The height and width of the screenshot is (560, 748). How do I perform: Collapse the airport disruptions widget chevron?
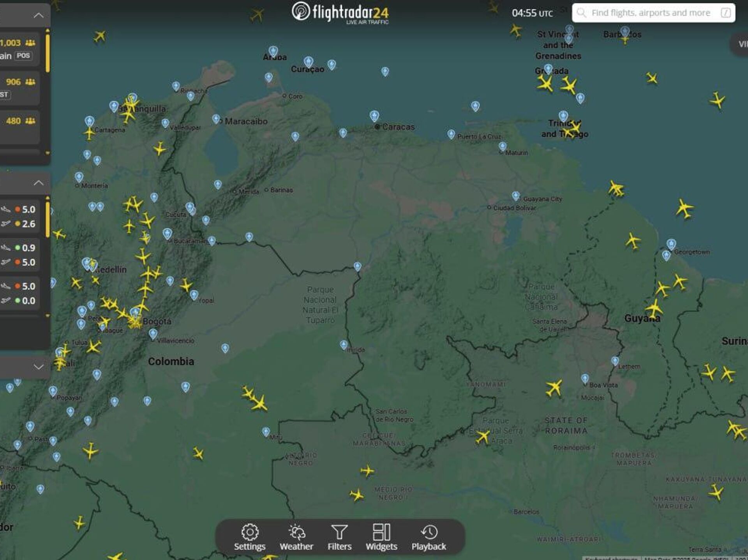point(39,183)
